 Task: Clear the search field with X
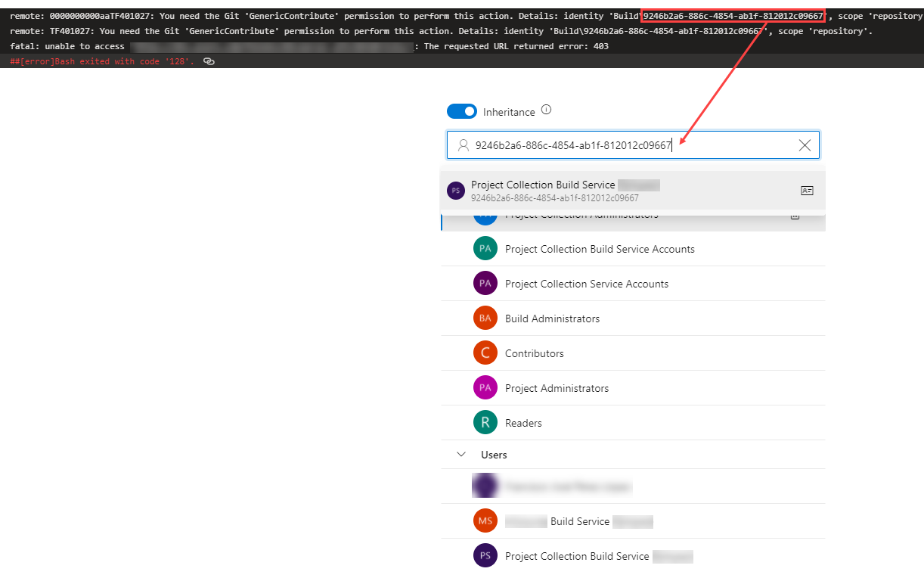point(805,145)
